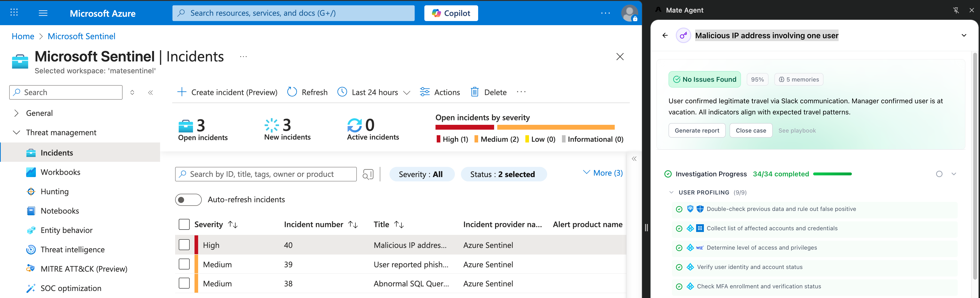Click the incidents search by ID field

(266, 174)
